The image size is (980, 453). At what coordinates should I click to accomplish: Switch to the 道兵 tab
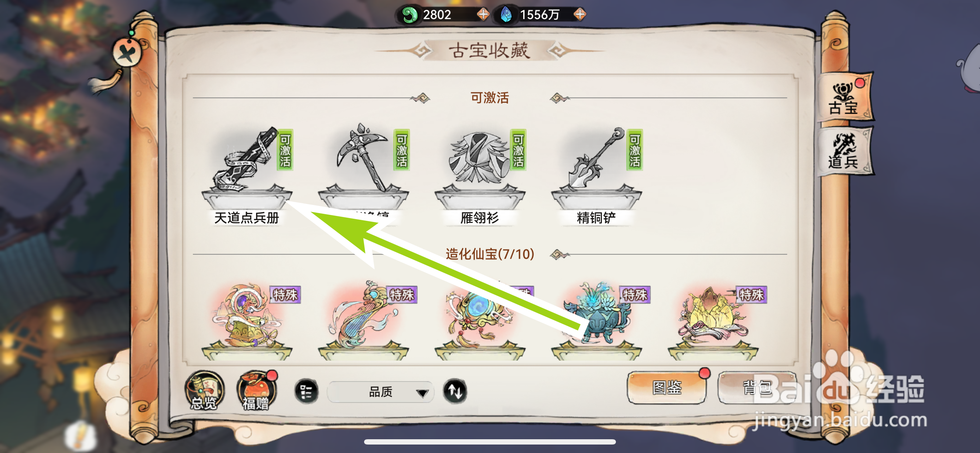pyautogui.click(x=845, y=151)
